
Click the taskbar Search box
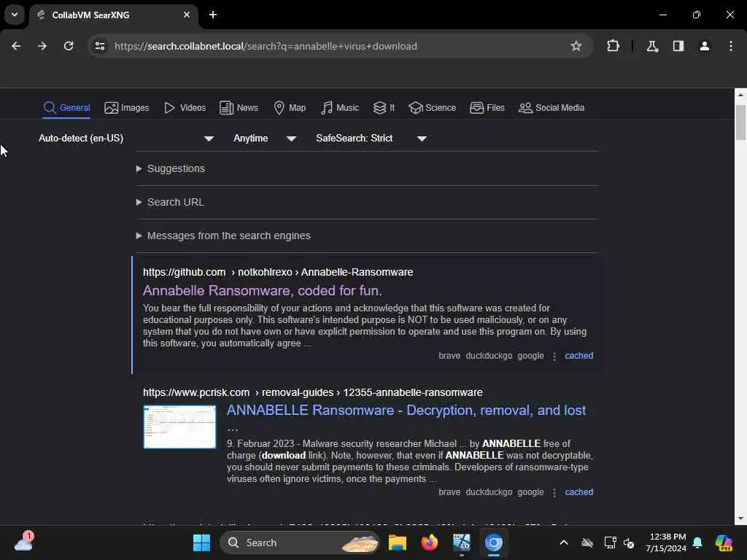coord(300,542)
